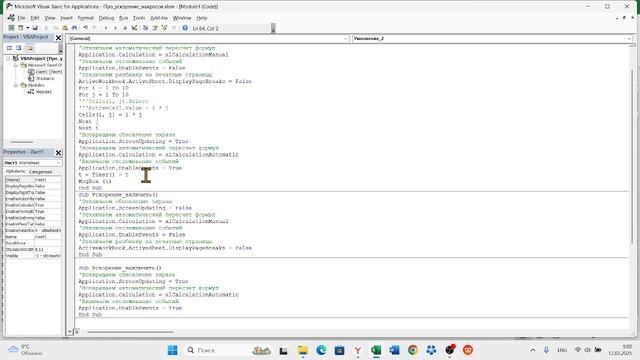Switch to the Alphabetic properties tab
The image size is (640, 360).
(x=15, y=171)
